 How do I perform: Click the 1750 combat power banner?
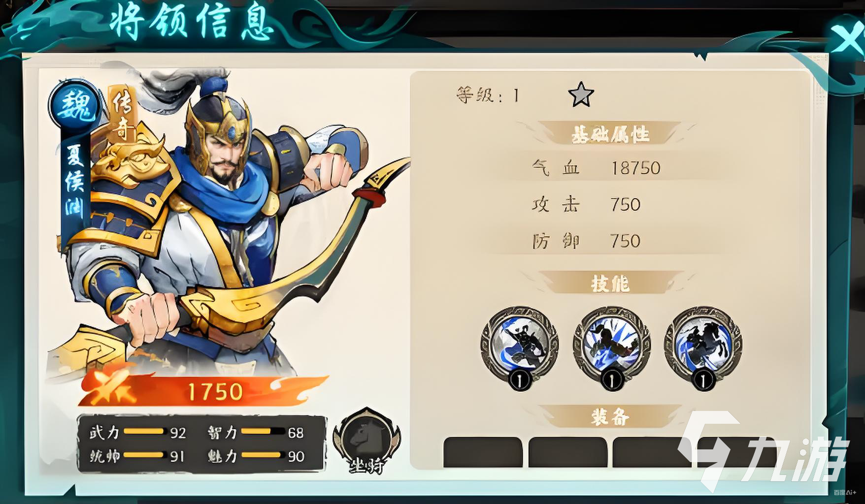[203, 390]
